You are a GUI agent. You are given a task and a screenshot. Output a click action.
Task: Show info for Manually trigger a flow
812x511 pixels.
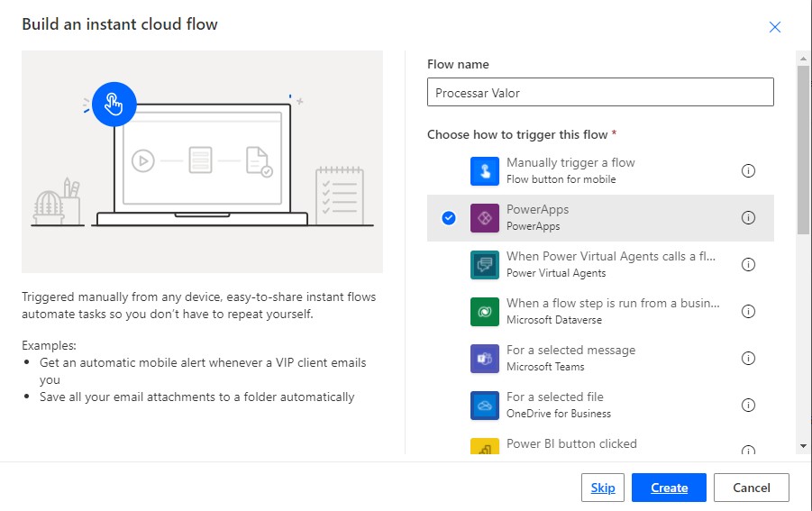click(748, 171)
